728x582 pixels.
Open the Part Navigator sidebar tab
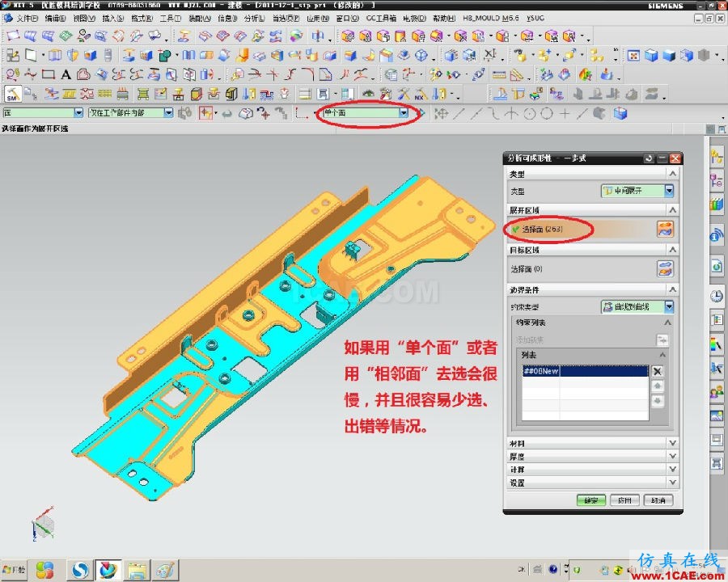(x=717, y=180)
